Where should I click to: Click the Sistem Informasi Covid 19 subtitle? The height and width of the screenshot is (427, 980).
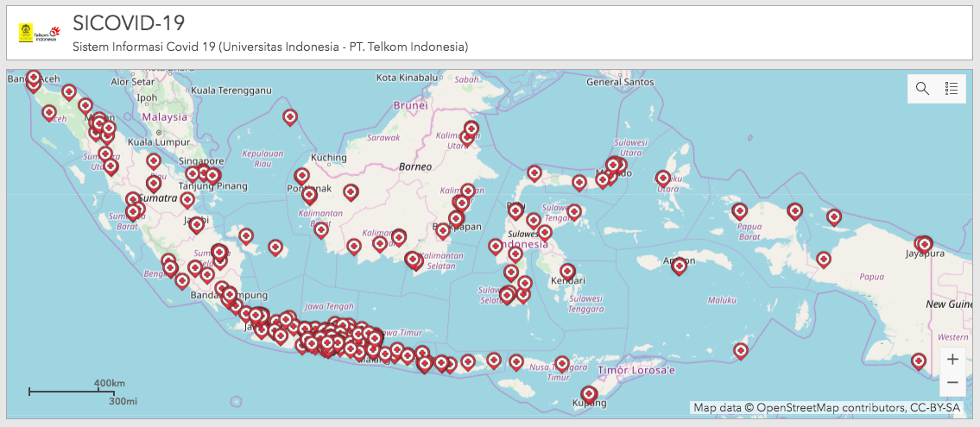click(x=270, y=47)
